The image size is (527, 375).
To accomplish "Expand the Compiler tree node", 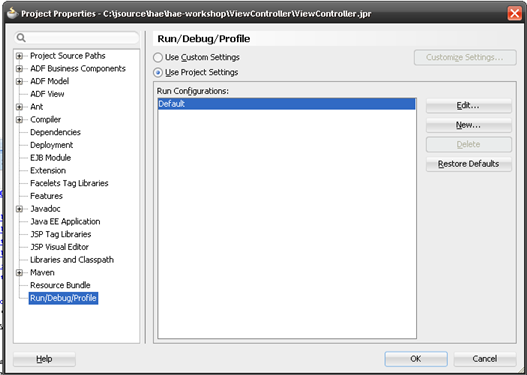I will click(19, 120).
